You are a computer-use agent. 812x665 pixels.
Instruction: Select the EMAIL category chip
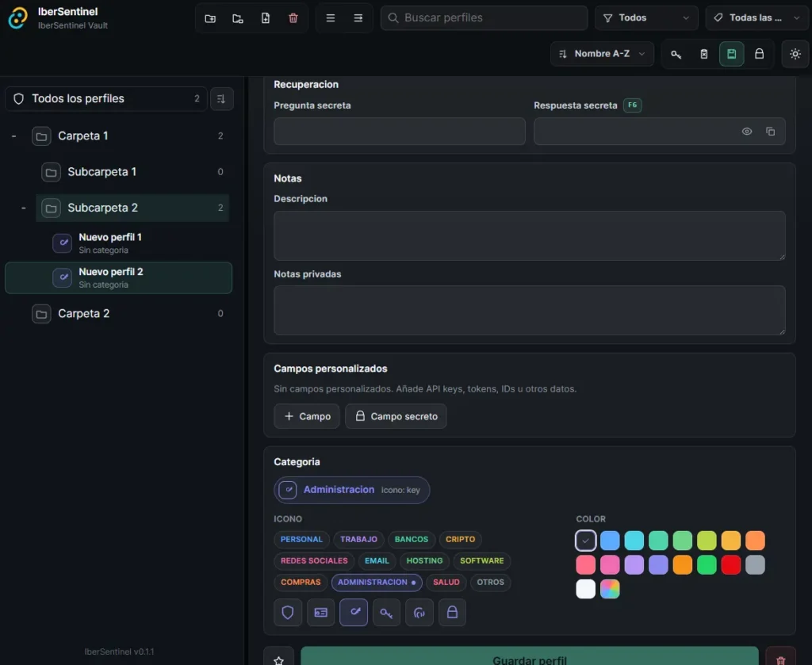pos(377,561)
